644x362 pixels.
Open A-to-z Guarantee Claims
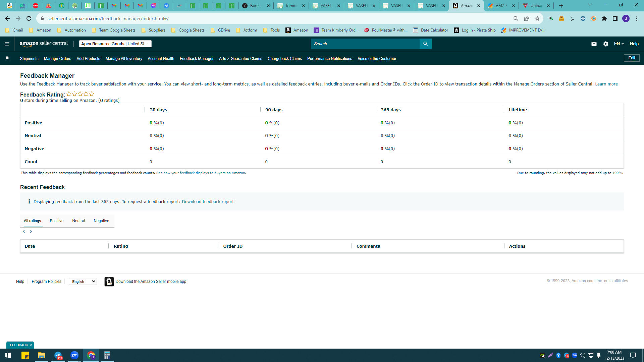tap(240, 59)
